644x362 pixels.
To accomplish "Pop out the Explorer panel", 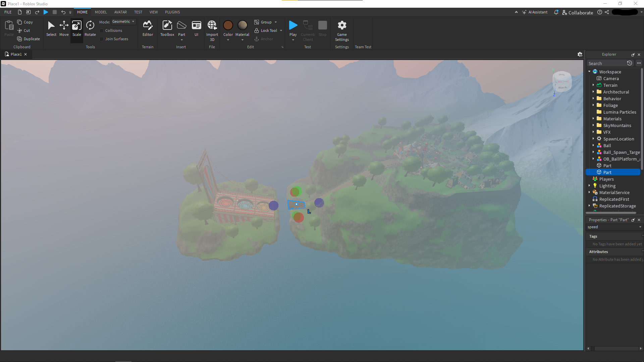I will point(633,55).
